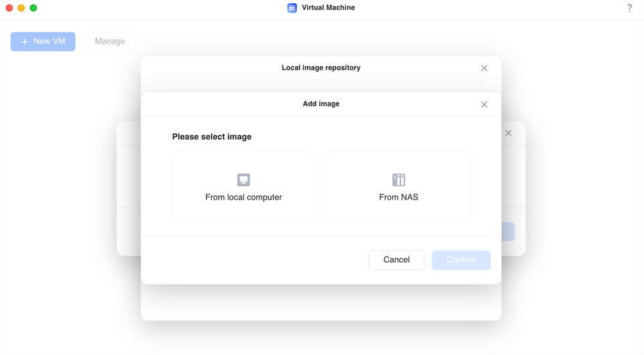Screen dimensions: 644x355
Task: Click the NAS storage icon
Action: 399,180
